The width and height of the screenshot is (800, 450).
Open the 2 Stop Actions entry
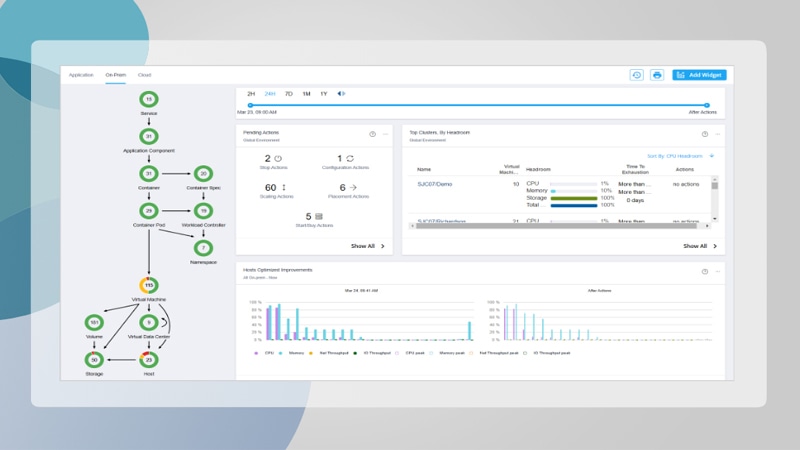[273, 162]
